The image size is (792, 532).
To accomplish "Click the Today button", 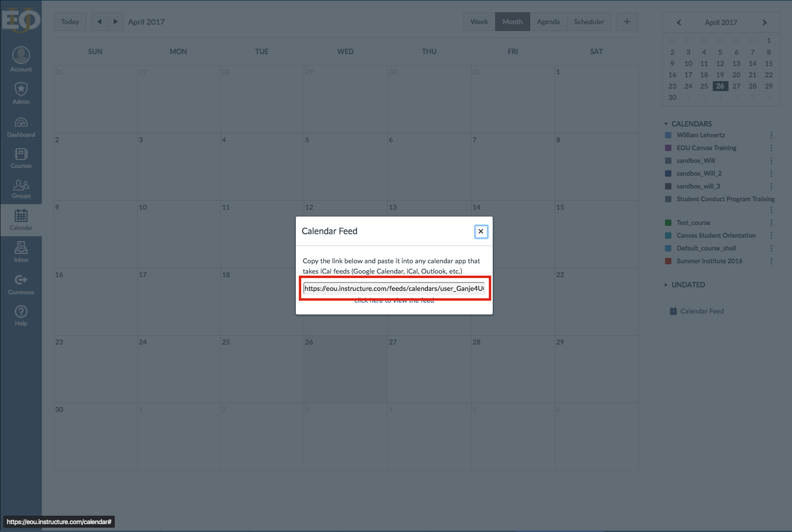I will 70,22.
